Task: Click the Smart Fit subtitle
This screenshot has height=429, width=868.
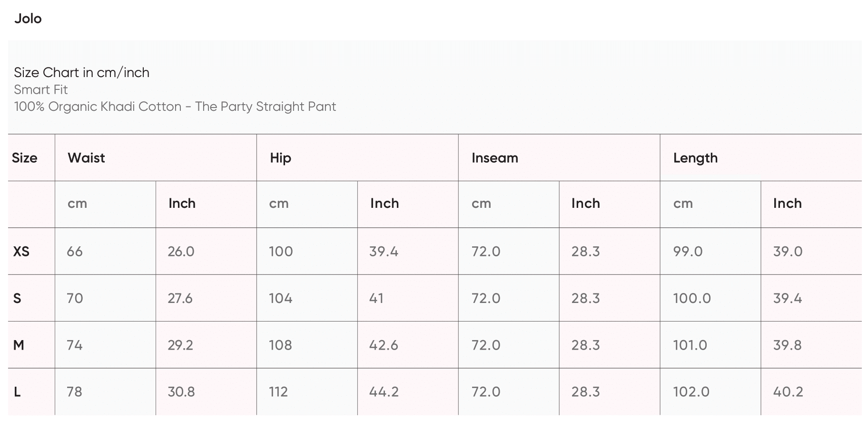Action: pos(41,89)
